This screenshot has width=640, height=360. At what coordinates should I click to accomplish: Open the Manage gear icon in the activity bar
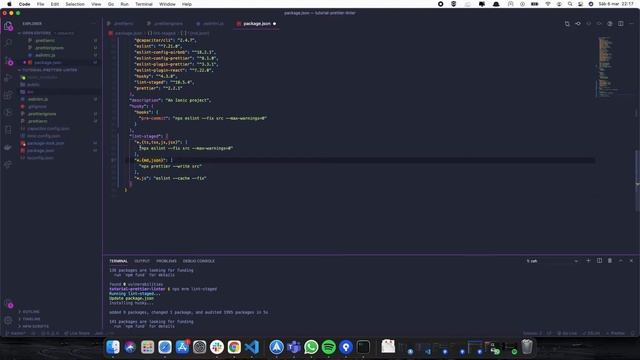coord(8,320)
